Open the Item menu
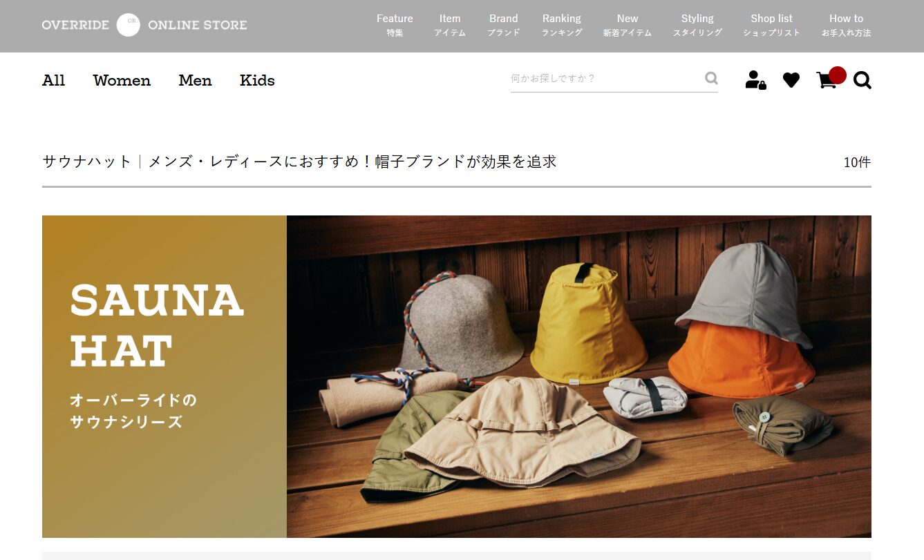 pos(450,25)
